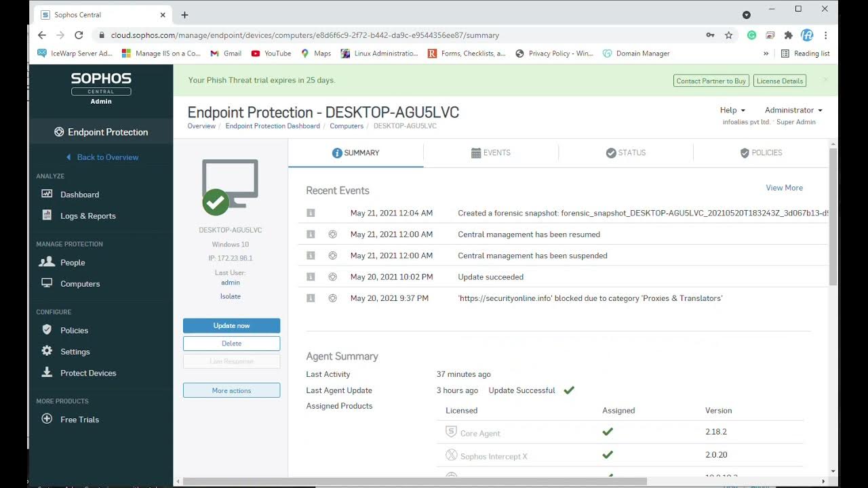Click the Core Agent product icon
Image resolution: width=868 pixels, height=488 pixels.
[451, 432]
